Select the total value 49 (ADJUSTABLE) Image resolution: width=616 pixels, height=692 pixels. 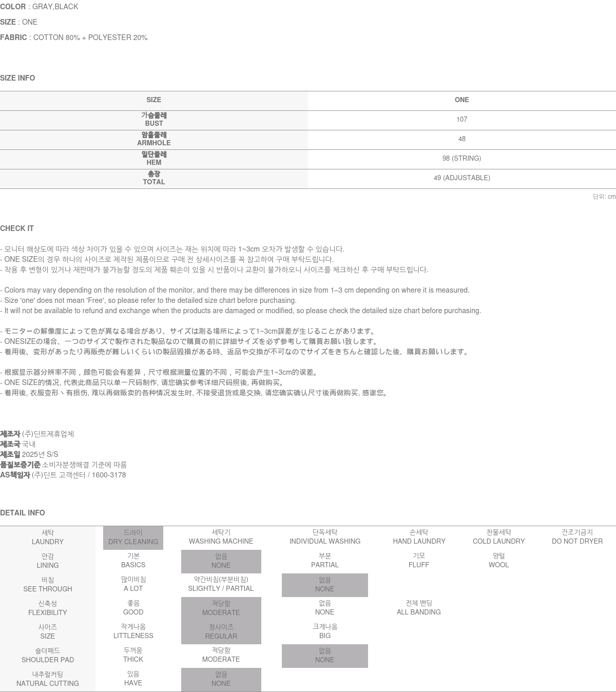click(461, 178)
